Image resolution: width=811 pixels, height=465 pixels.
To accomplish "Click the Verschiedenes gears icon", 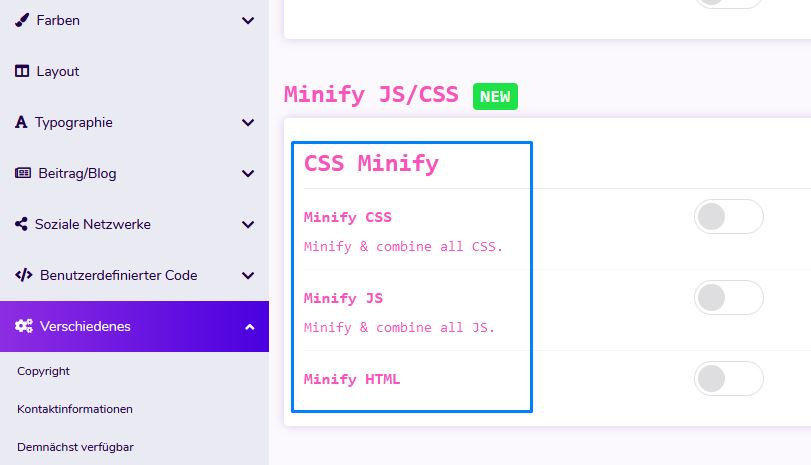I will coord(24,326).
